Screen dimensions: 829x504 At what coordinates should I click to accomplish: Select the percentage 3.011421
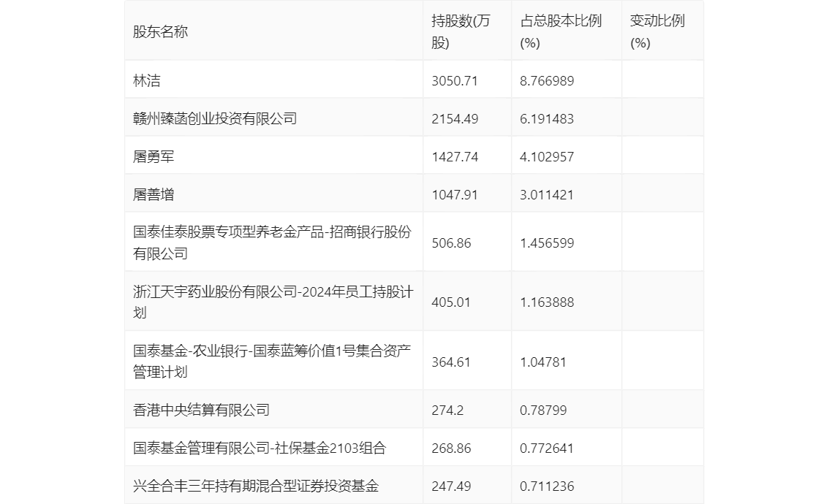547,195
